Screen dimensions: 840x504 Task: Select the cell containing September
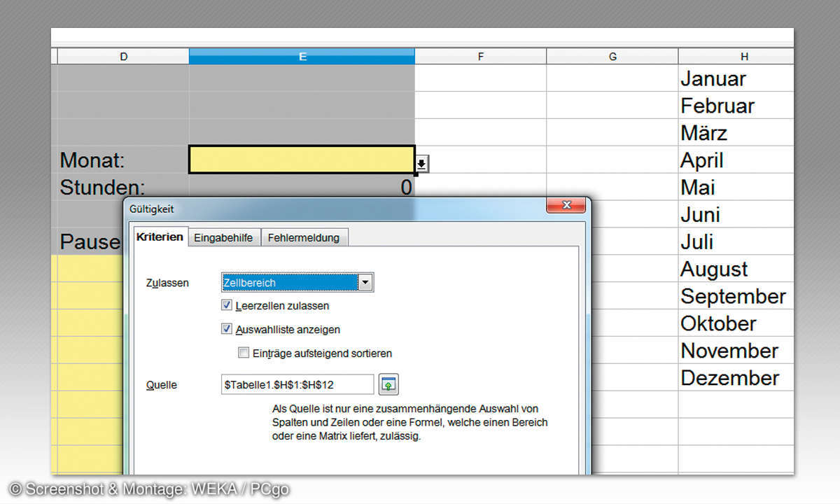pos(736,296)
